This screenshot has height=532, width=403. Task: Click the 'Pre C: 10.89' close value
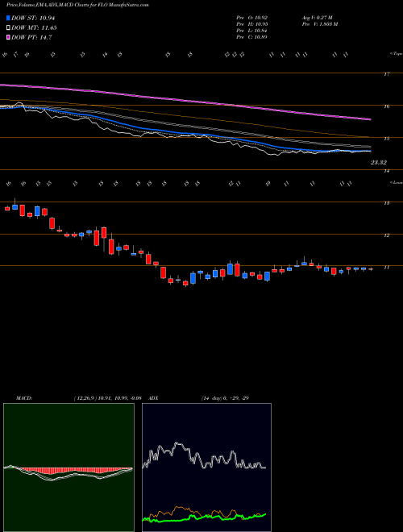click(251, 37)
